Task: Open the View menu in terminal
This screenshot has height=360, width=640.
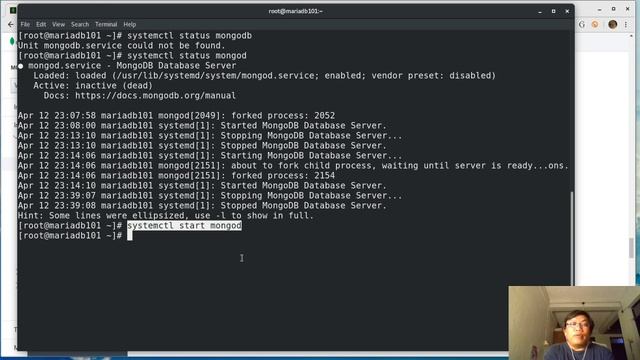Action: point(58,24)
